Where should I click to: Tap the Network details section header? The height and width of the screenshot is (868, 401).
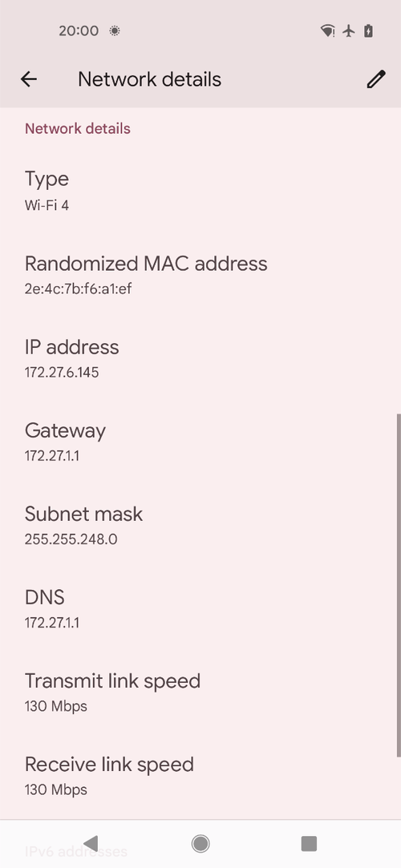78,128
